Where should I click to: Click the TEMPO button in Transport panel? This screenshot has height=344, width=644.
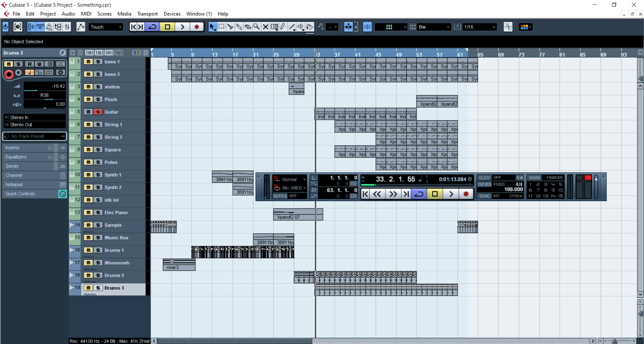tap(485, 184)
